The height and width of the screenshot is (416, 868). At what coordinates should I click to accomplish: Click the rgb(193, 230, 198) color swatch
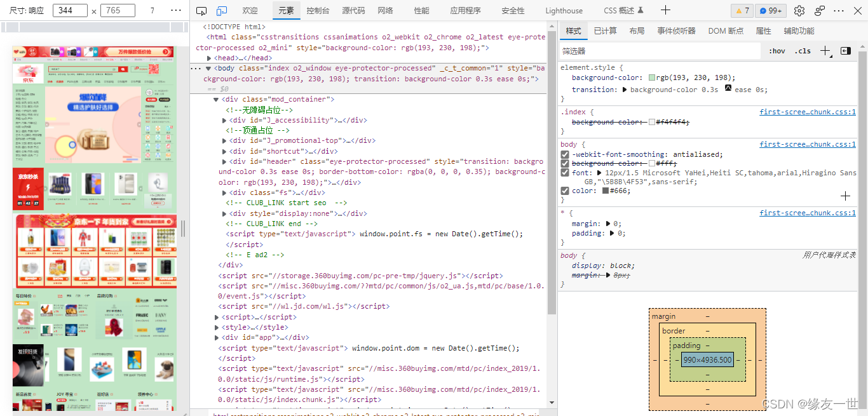[652, 77]
